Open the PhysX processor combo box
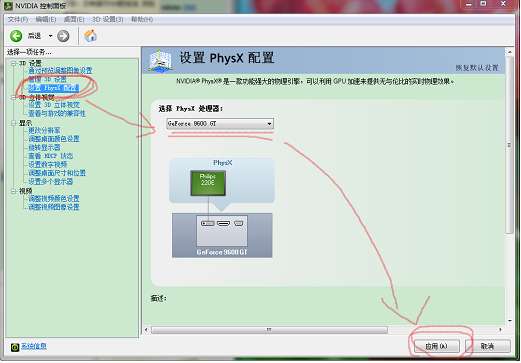The image size is (521, 363). [220, 124]
